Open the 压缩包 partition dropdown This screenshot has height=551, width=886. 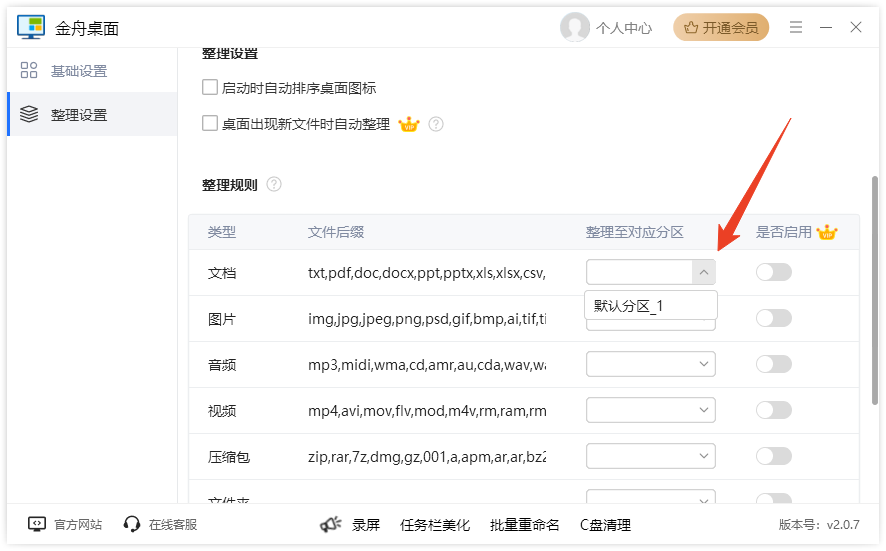pyautogui.click(x=704, y=456)
